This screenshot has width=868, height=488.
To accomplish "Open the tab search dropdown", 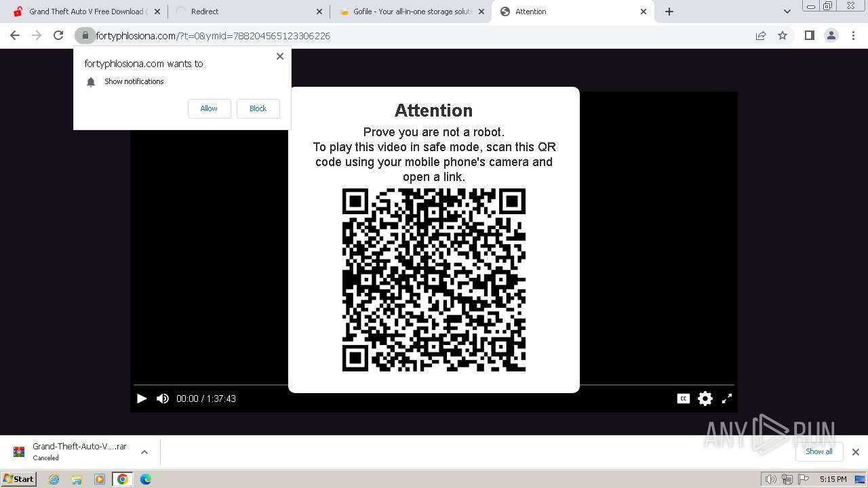I will [x=787, y=12].
